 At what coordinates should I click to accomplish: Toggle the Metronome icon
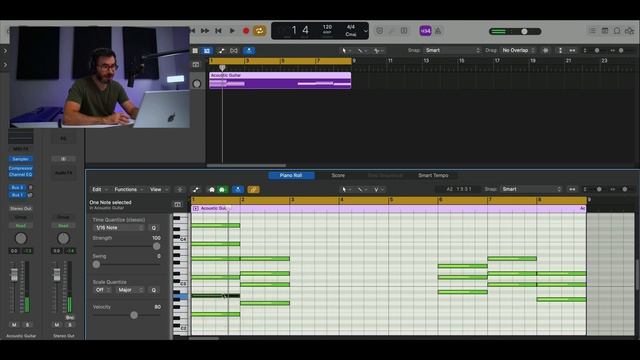point(438,31)
